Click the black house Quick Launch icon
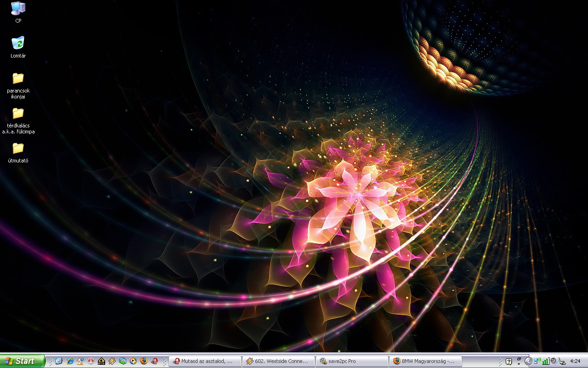The height and width of the screenshot is (368, 588). pos(102,361)
